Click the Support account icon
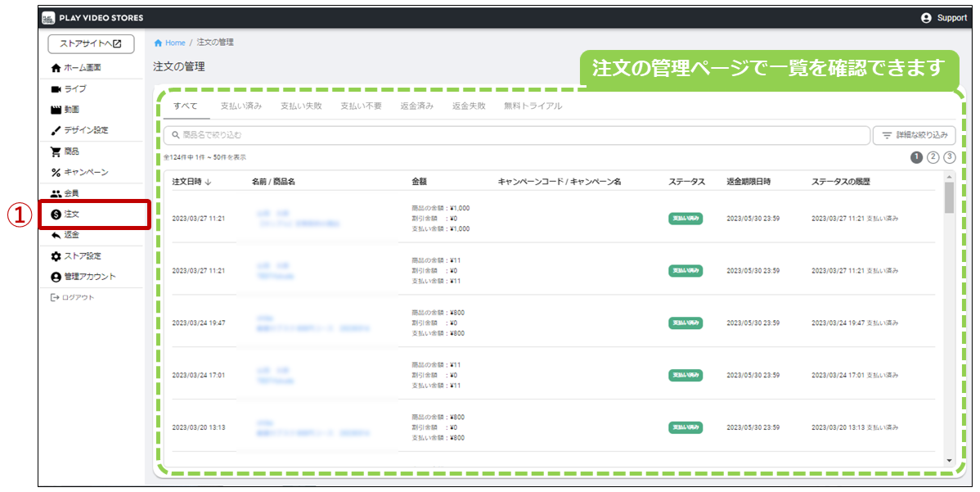This screenshot has width=980, height=492. click(x=926, y=18)
